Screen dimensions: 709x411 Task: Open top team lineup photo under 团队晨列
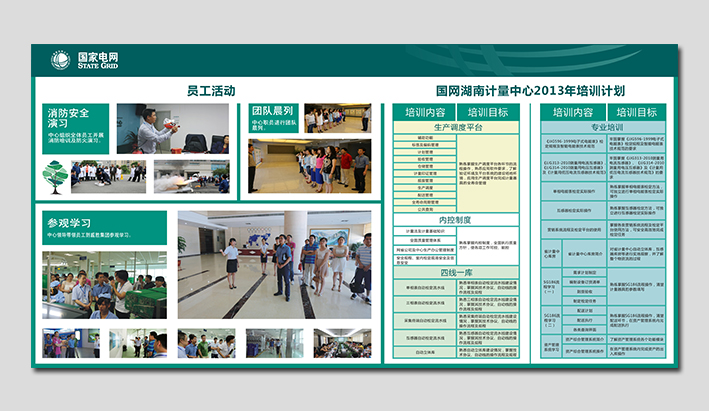(x=337, y=119)
